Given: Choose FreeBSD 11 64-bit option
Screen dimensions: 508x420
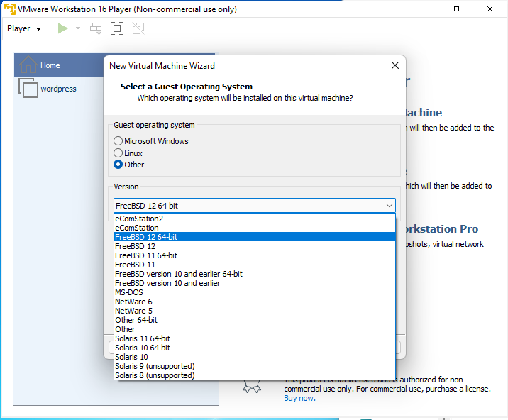Looking at the screenshot, I should [x=255, y=255].
